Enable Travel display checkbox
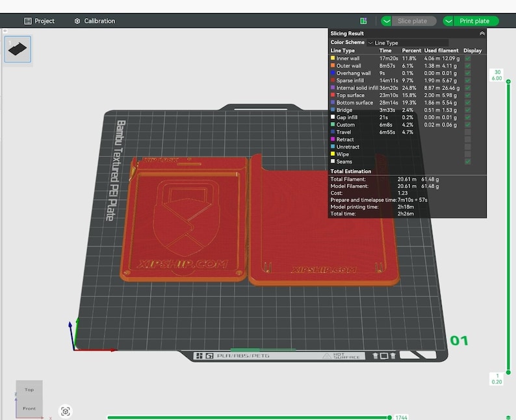516x420 pixels. [468, 132]
